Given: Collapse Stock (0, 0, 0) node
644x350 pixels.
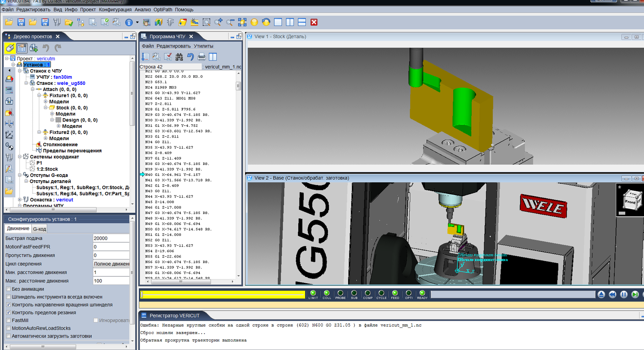Looking at the screenshot, I should [x=45, y=108].
